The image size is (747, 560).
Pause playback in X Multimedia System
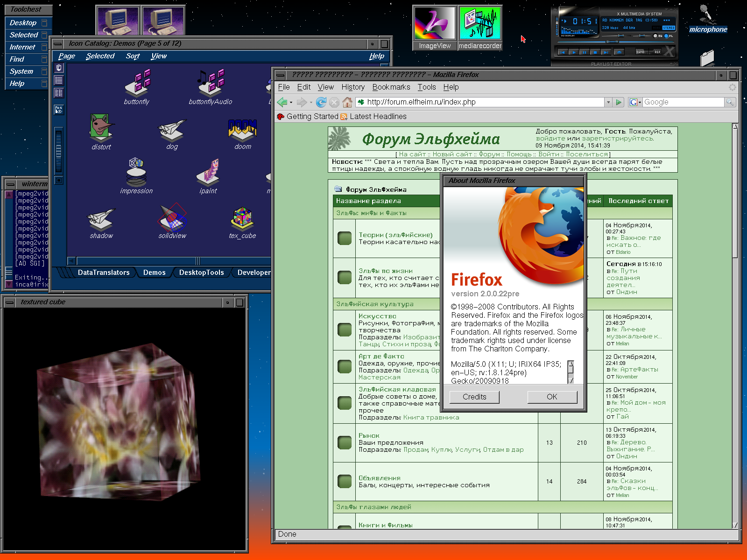coord(585,52)
